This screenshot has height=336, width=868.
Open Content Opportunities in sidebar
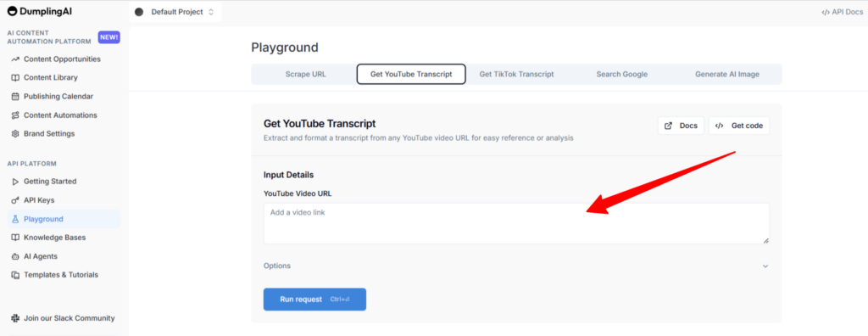[64, 59]
